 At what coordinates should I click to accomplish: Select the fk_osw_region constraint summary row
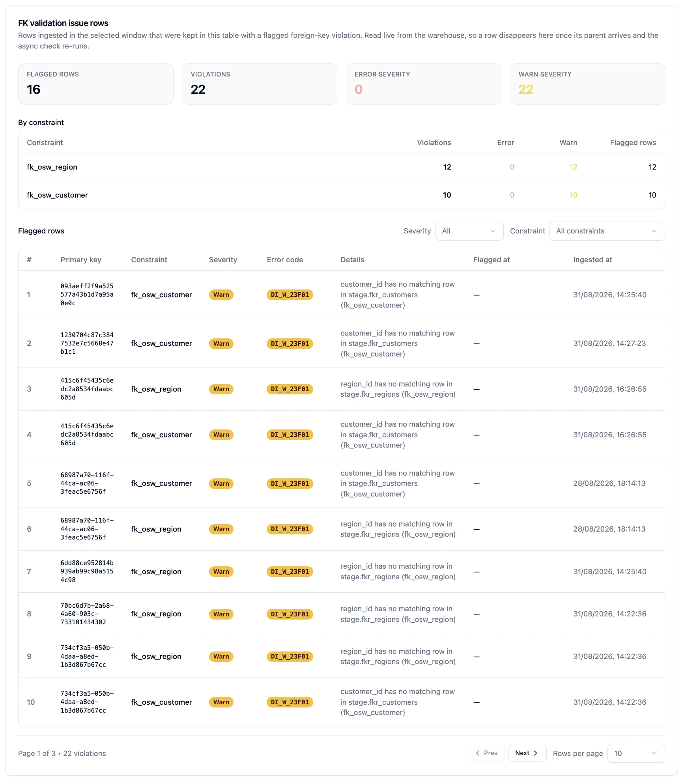pos(342,167)
